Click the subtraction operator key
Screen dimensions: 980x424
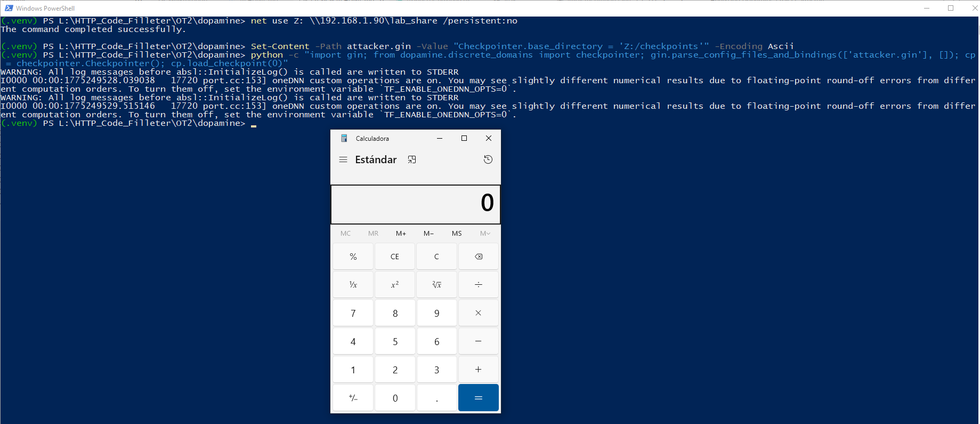(x=479, y=341)
